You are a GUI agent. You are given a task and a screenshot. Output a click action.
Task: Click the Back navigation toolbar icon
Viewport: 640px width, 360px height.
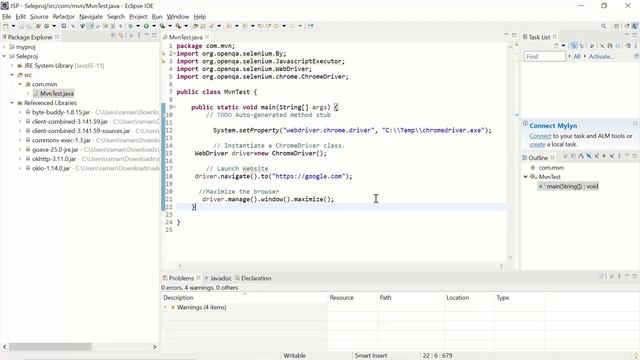276,26
